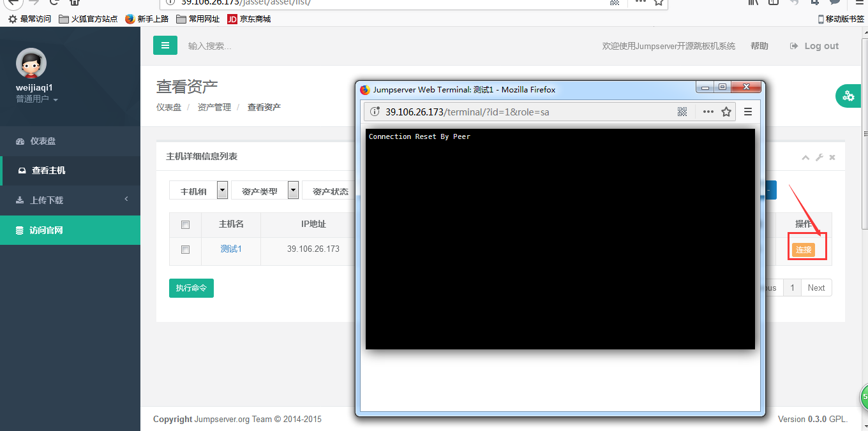Click the weijiaqi1 user avatar
The width and height of the screenshot is (868, 431).
click(x=31, y=63)
